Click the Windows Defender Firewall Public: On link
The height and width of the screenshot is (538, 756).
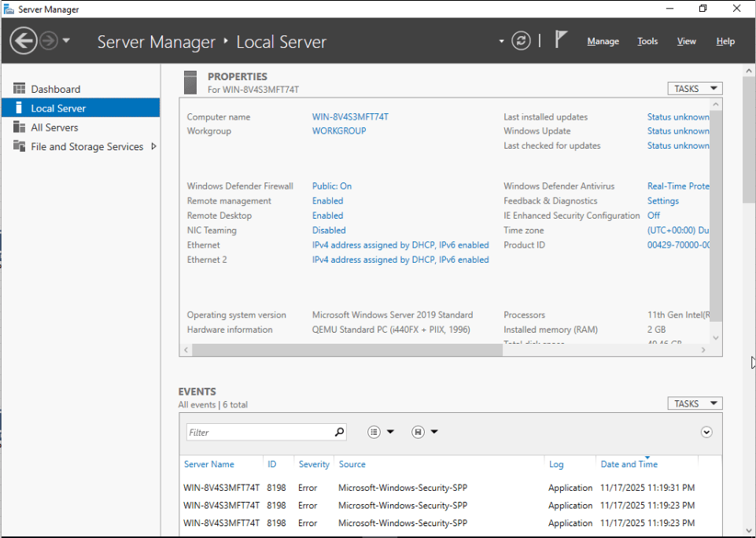(x=332, y=186)
